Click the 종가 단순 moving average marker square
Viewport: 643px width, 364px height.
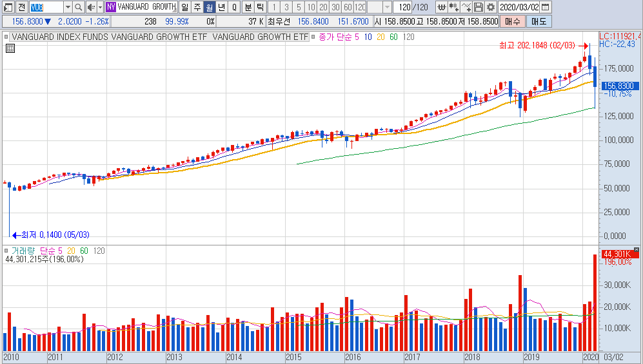click(313, 37)
